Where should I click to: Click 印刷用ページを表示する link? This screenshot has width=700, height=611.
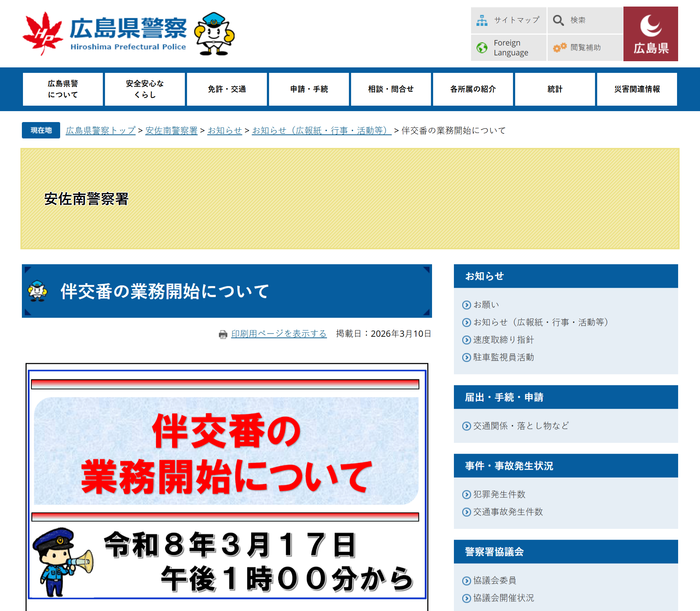(x=279, y=334)
